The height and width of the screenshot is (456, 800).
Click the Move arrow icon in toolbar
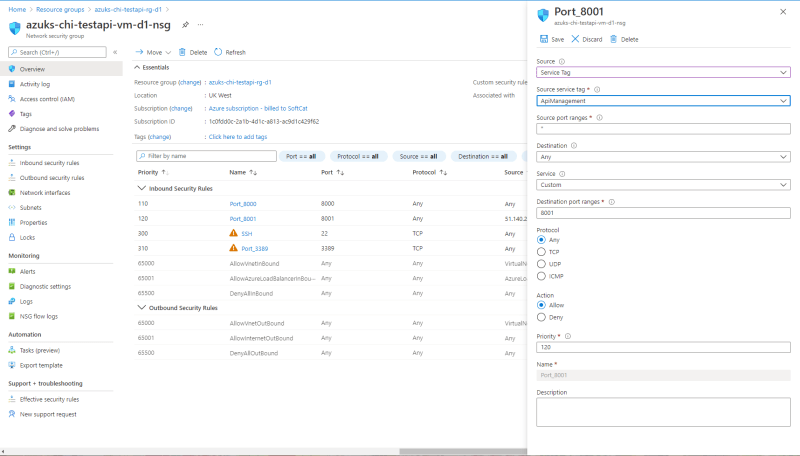(x=139, y=52)
